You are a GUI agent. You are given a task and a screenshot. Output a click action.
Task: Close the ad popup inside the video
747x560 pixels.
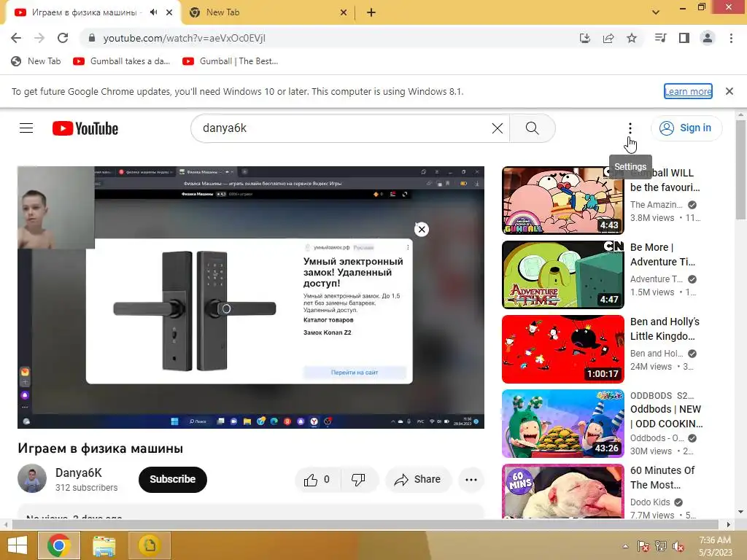click(422, 230)
